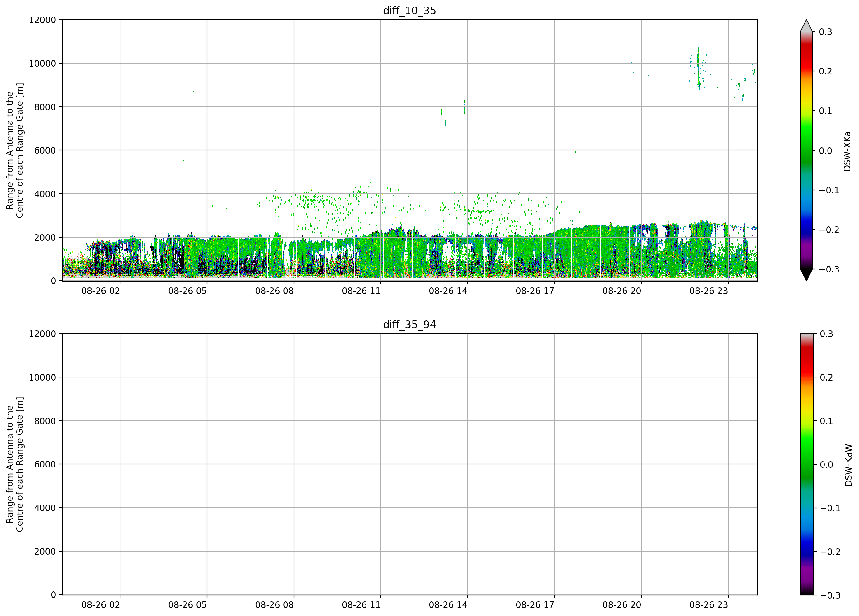Viewport: 859px width, 616px height.
Task: Click the bottom plot's y-axis range title
Action: [x=15, y=464]
